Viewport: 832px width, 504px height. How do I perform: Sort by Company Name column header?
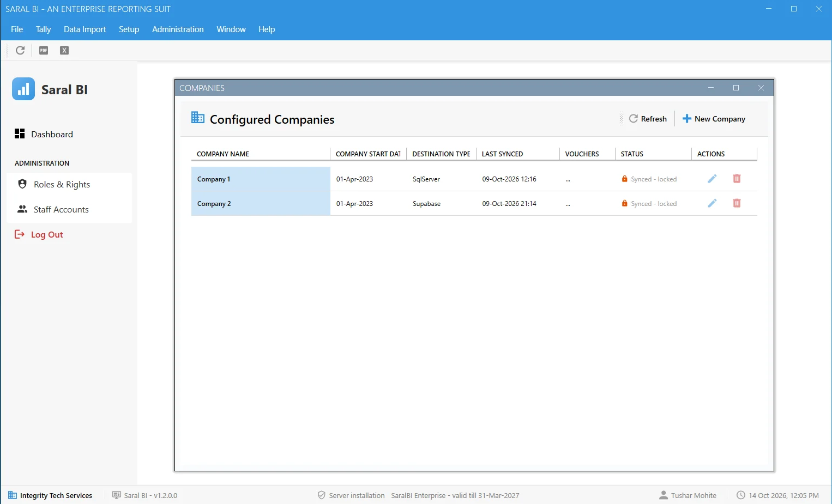click(261, 154)
